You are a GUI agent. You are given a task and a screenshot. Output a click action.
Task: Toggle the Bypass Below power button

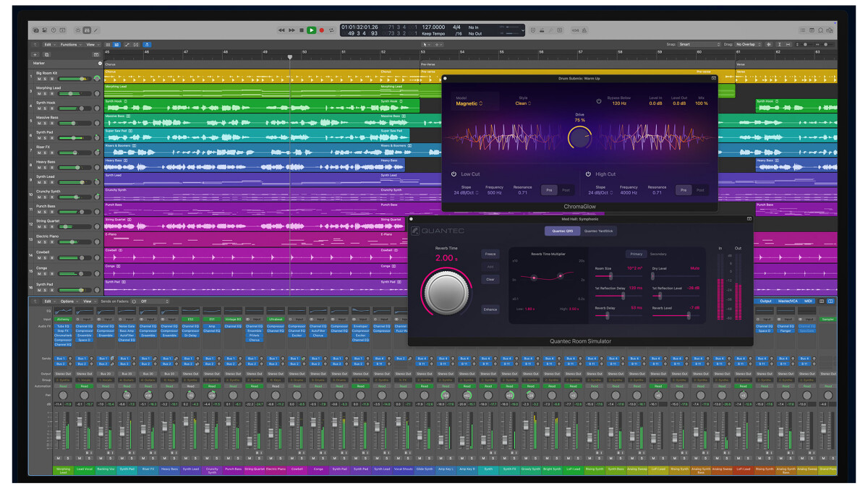point(599,101)
